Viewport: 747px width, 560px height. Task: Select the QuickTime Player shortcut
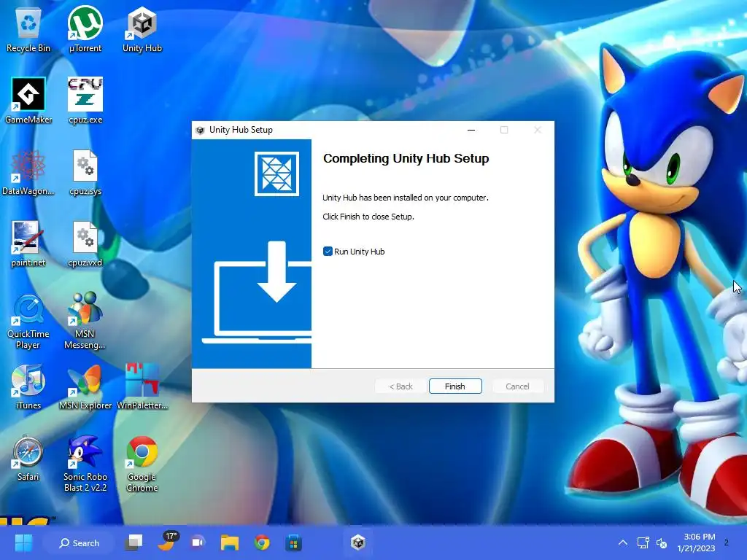(x=28, y=321)
